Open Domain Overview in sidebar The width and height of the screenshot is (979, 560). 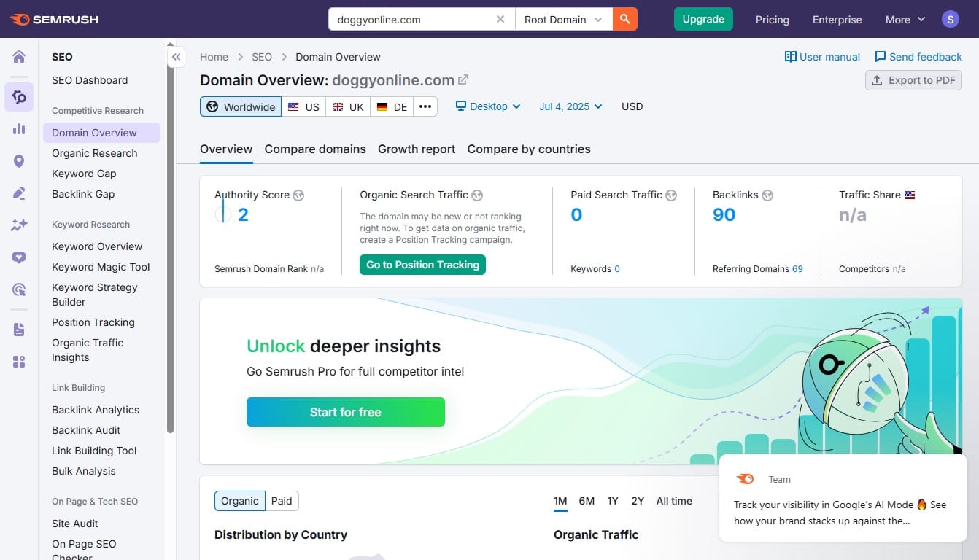[101, 133]
